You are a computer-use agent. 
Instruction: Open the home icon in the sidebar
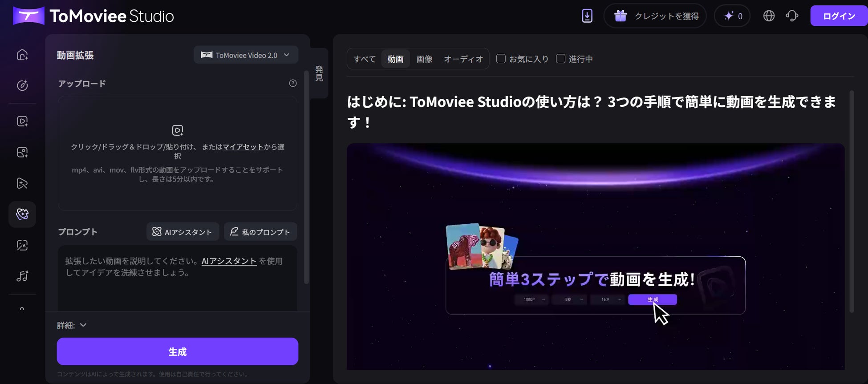(x=22, y=55)
